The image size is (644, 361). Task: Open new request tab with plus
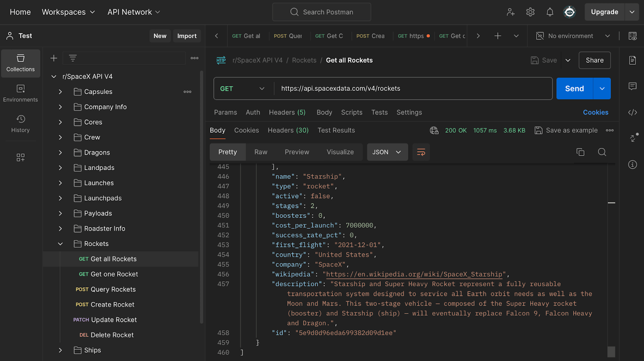click(x=498, y=36)
